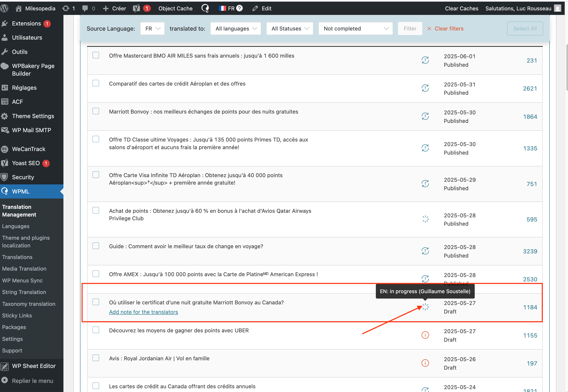Click the Security shield icon in sidebar
This screenshot has height=392, width=568.
point(4,177)
